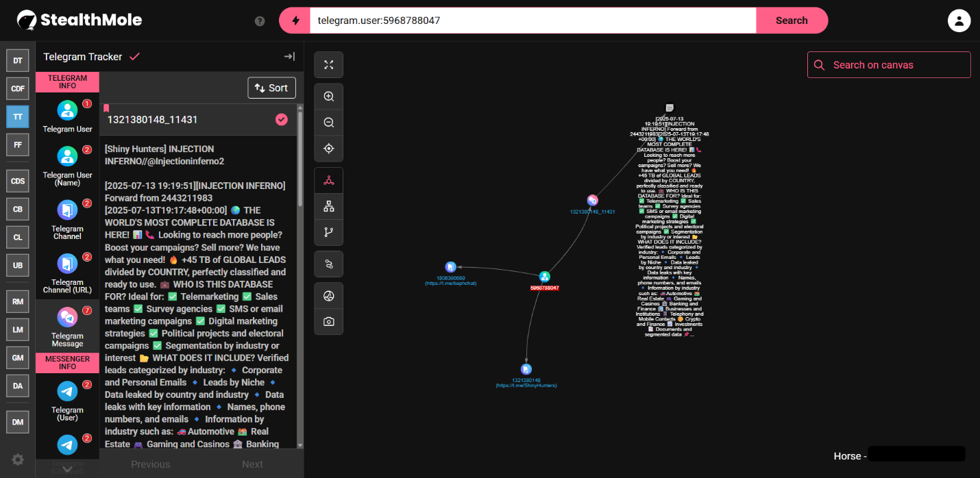Go to Next results page
Viewport: 980px width, 478px height.
tap(252, 464)
